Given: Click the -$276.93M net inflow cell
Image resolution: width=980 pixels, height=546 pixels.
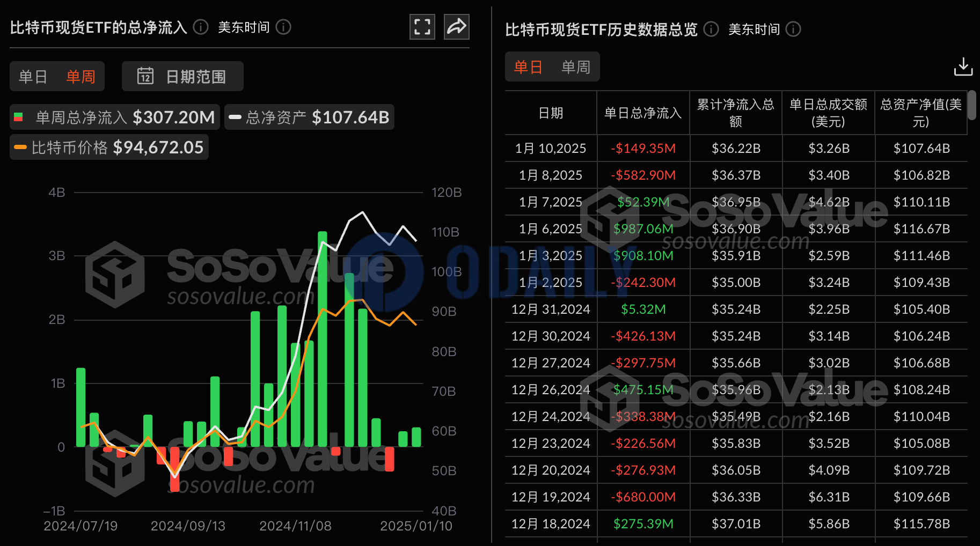Looking at the screenshot, I should (643, 470).
